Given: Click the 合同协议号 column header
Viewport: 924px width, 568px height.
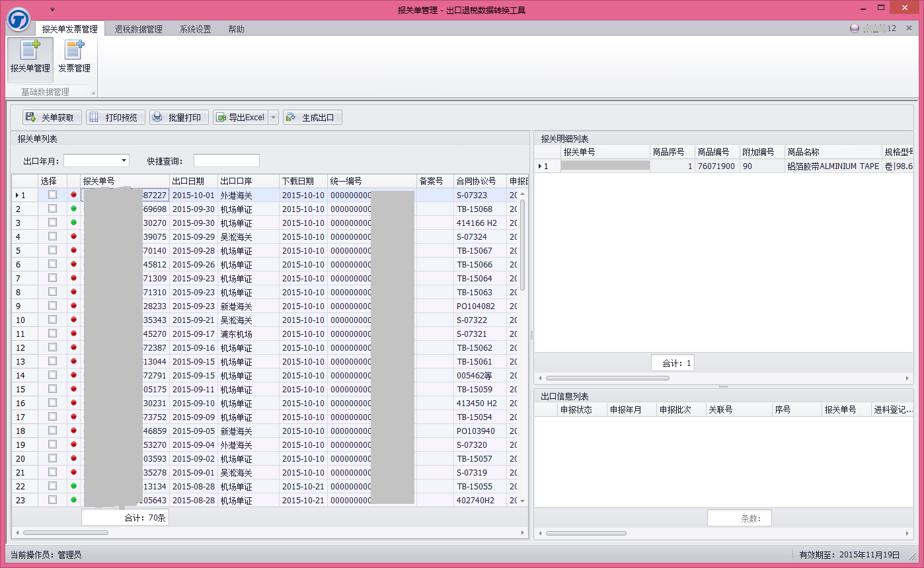Looking at the screenshot, I should pyautogui.click(x=476, y=181).
